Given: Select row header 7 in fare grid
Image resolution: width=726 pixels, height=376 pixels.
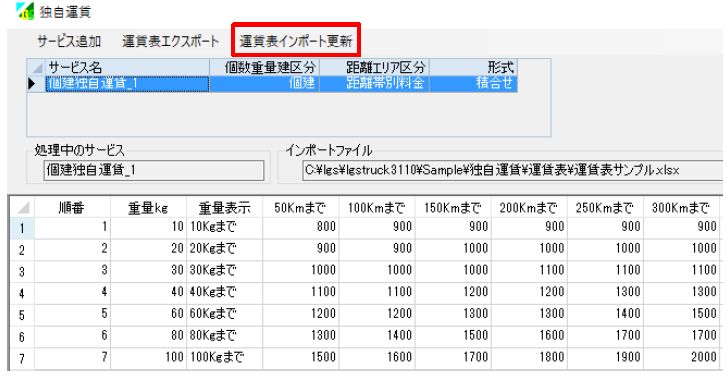Looking at the screenshot, I should (22, 359).
